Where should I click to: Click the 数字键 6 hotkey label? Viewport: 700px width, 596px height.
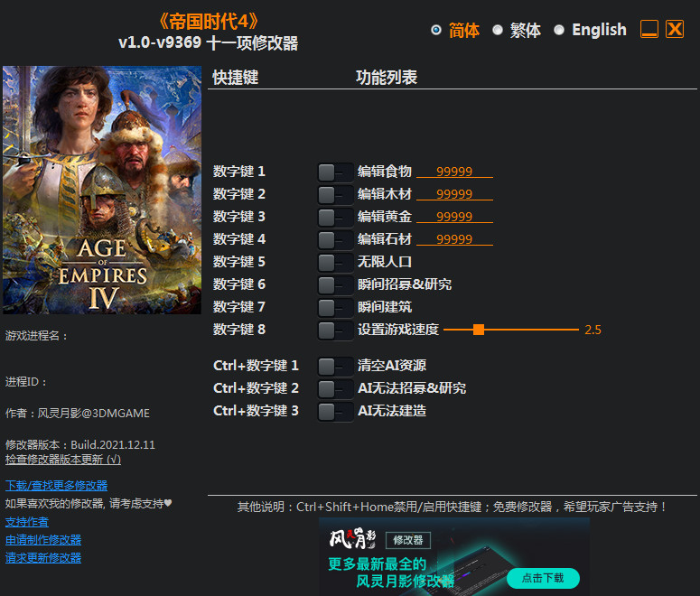238,284
